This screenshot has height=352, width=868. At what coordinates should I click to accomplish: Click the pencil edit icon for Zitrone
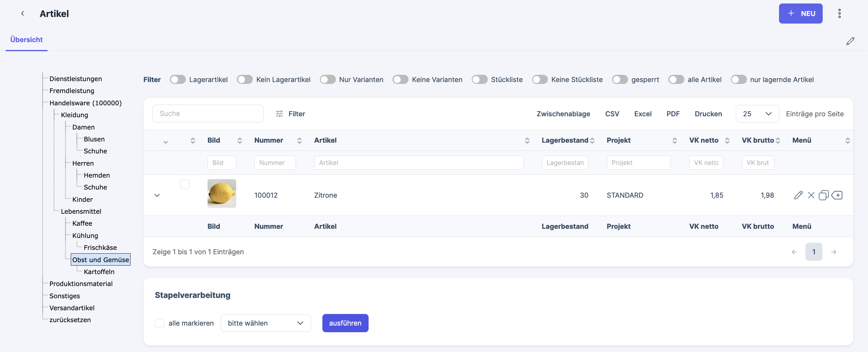798,195
